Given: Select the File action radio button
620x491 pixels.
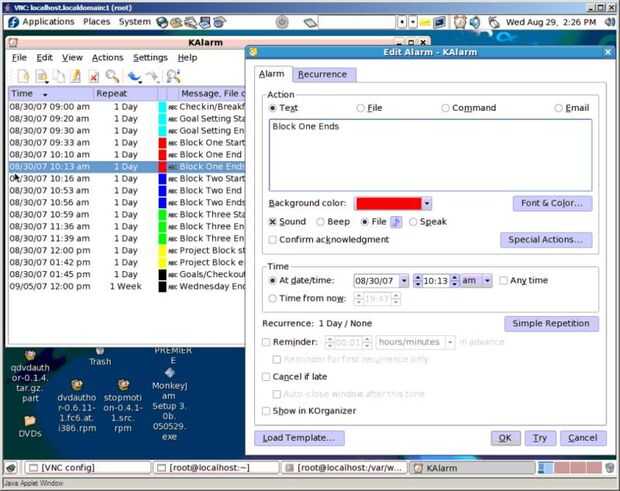Looking at the screenshot, I should pyautogui.click(x=360, y=108).
